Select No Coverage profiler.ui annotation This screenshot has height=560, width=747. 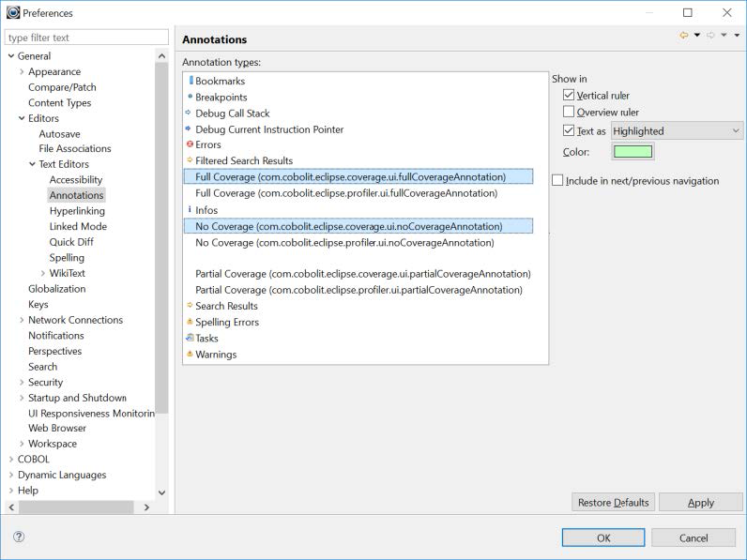pos(344,242)
